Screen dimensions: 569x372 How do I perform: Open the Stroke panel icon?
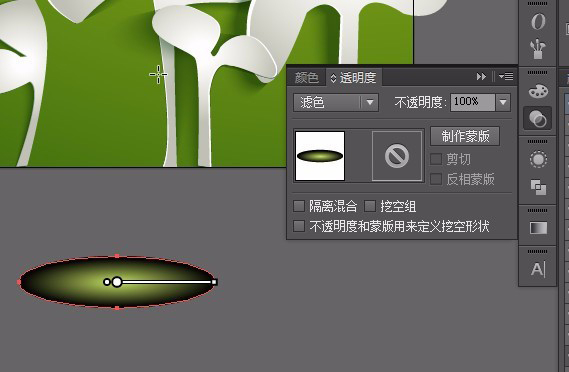[x=538, y=22]
